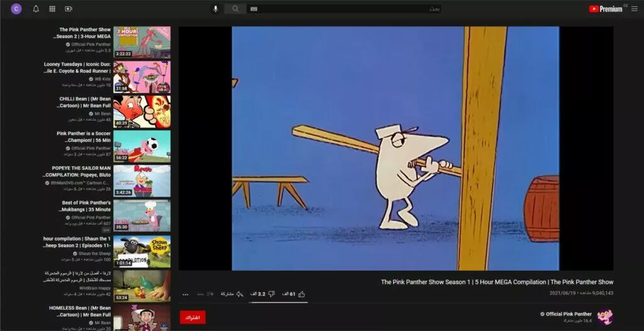
Task: Click title Pink Panther is a Soccer Champion
Action: tap(84, 137)
